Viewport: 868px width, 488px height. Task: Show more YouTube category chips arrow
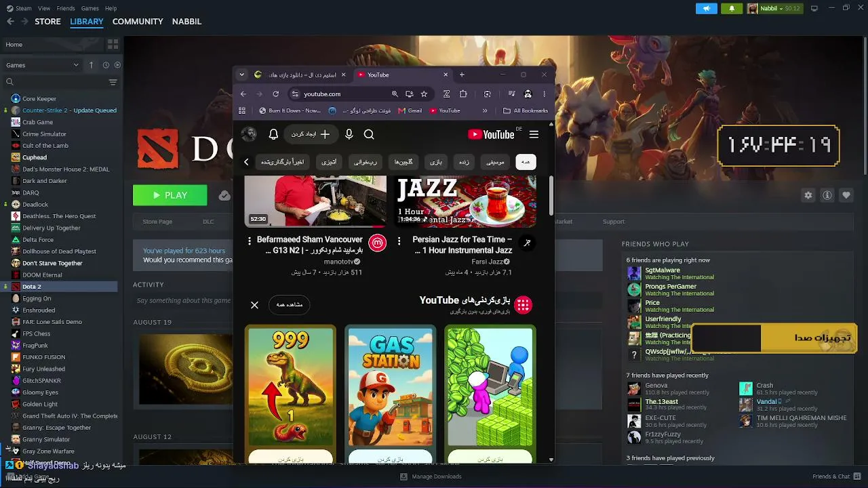246,162
